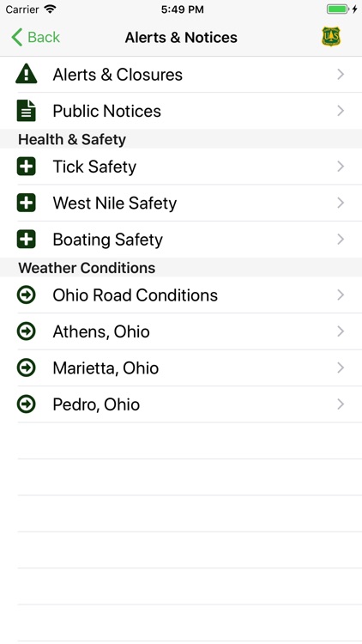Open the chevron on Pedro, Ohio row
This screenshot has width=362, height=644.
point(341,404)
